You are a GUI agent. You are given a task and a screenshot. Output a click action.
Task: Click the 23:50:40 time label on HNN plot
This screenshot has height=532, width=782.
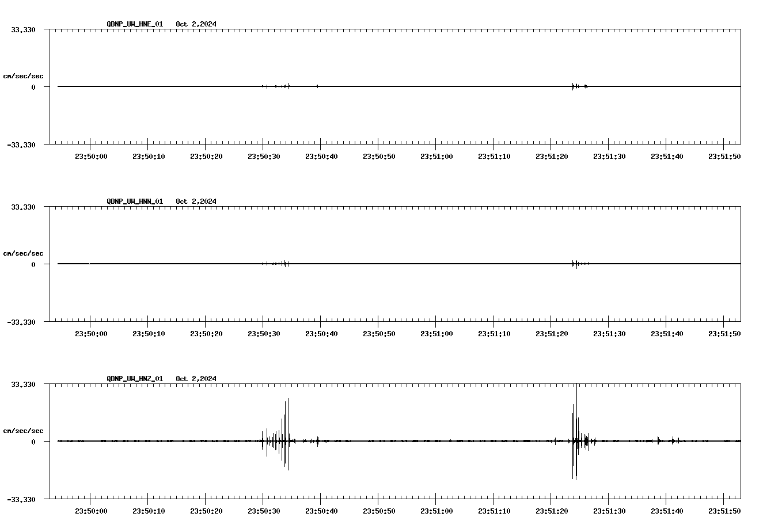pos(321,334)
